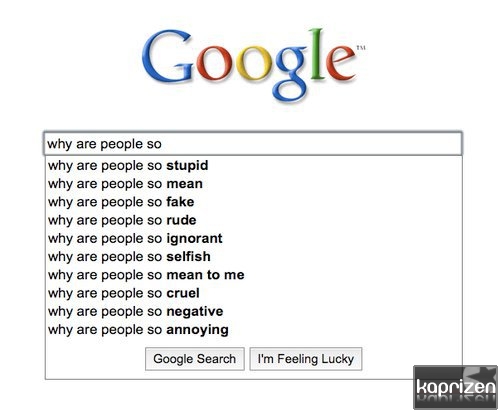The height and width of the screenshot is (412, 500).
Task: Click the blue capital G in logo
Action: point(167,56)
